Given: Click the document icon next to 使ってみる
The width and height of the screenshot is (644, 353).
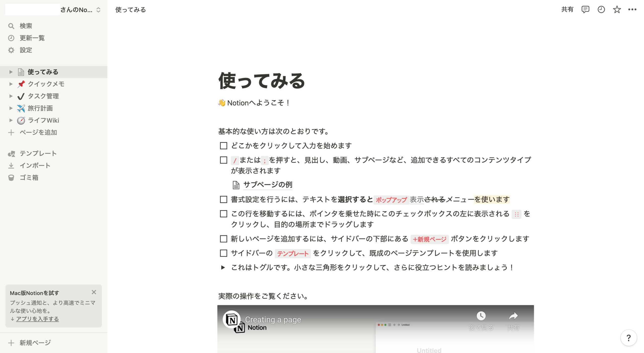Looking at the screenshot, I should [21, 72].
